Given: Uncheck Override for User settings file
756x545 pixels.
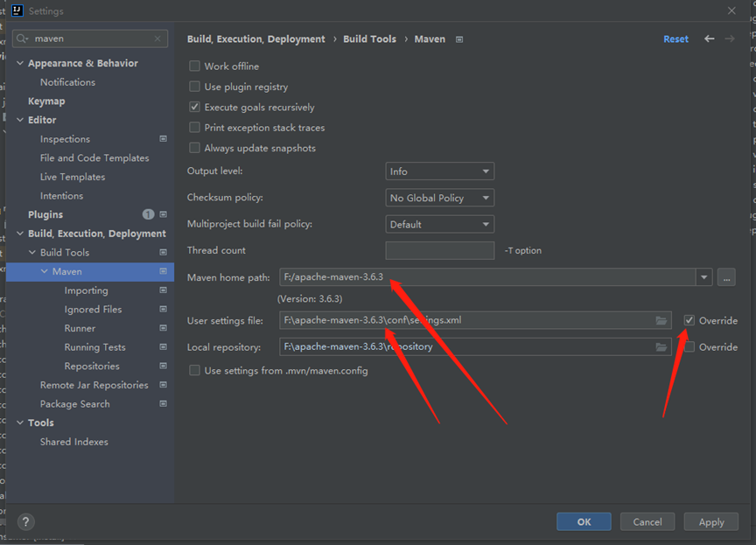Looking at the screenshot, I should [x=689, y=320].
